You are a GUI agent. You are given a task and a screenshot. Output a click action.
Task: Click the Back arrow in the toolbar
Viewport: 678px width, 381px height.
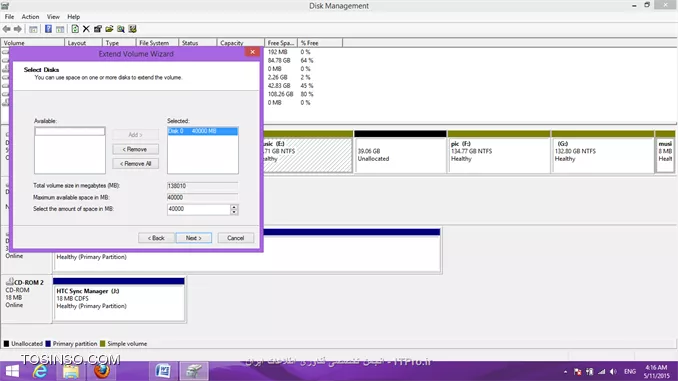point(6,29)
